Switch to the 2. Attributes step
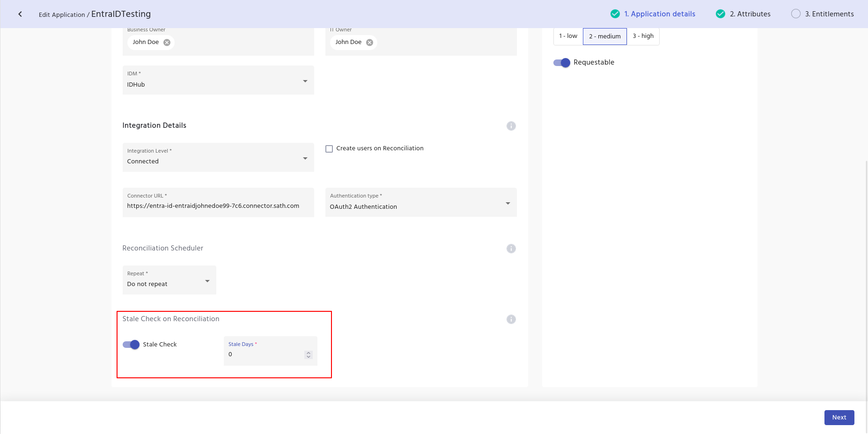868x434 pixels. click(750, 14)
